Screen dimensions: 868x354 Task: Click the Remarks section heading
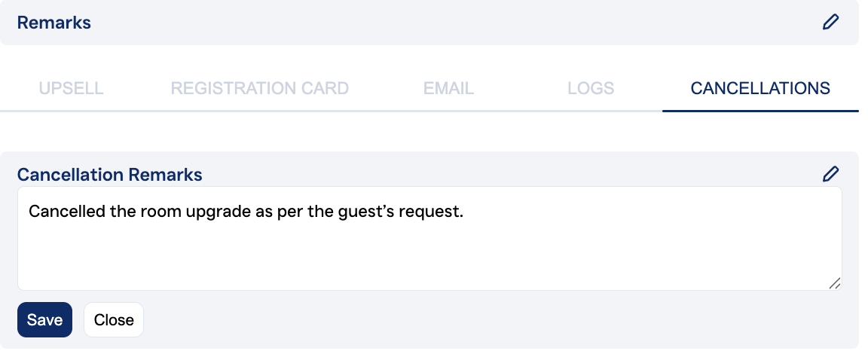click(x=54, y=23)
